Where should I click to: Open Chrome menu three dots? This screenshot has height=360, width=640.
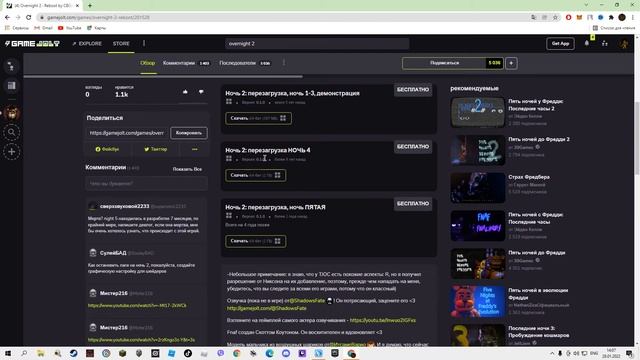[x=633, y=17]
